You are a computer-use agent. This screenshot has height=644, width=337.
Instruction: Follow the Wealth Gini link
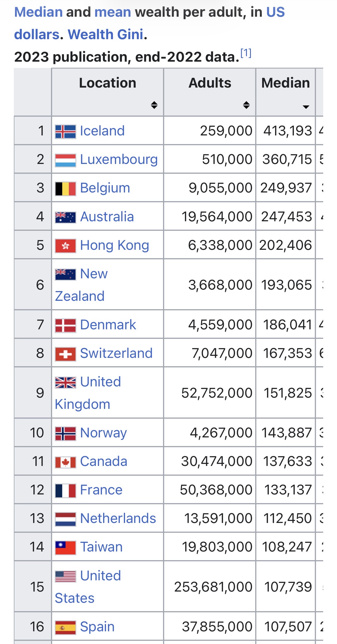pos(105,34)
